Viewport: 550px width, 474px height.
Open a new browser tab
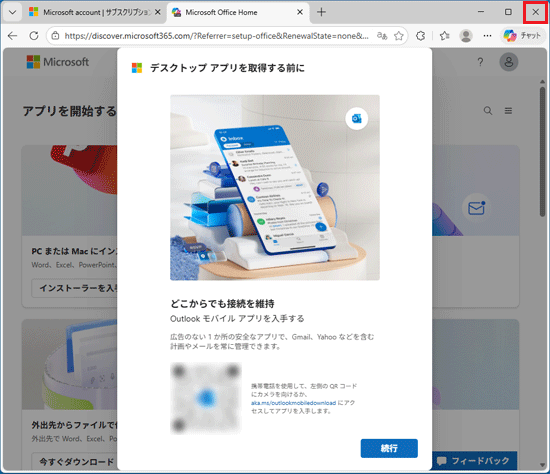click(x=321, y=12)
